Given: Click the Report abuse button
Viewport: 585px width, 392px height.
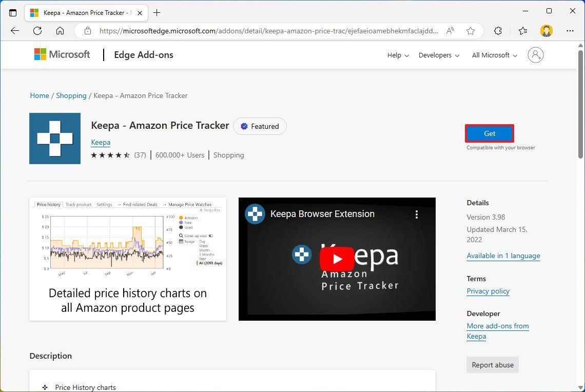Looking at the screenshot, I should coord(492,365).
